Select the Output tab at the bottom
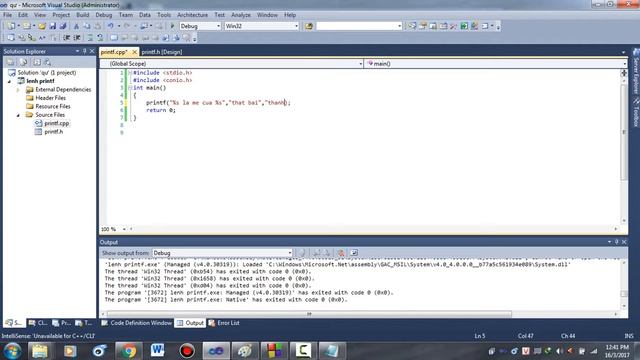640x360 pixels. tap(190, 323)
